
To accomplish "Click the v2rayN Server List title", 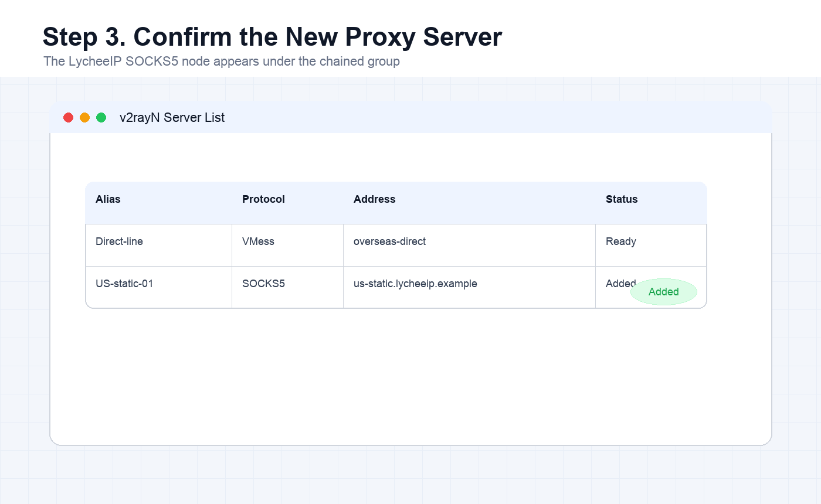I will (172, 117).
